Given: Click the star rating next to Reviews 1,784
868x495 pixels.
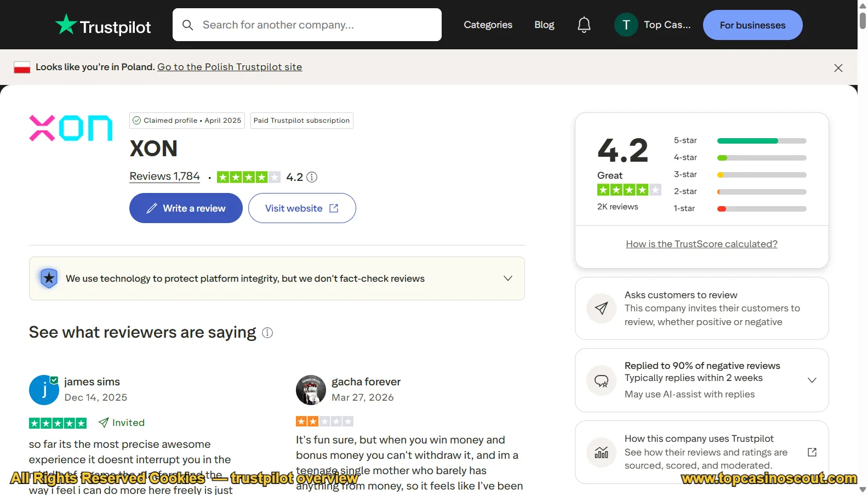Looking at the screenshot, I should (x=249, y=177).
